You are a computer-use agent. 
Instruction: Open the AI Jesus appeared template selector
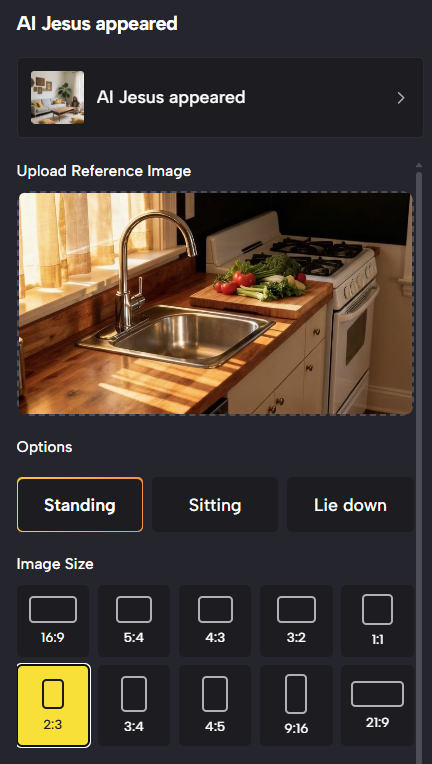[x=221, y=97]
